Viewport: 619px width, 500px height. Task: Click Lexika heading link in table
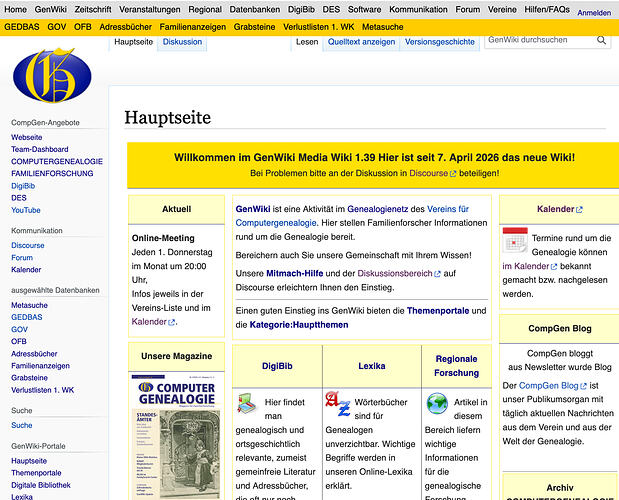371,366
